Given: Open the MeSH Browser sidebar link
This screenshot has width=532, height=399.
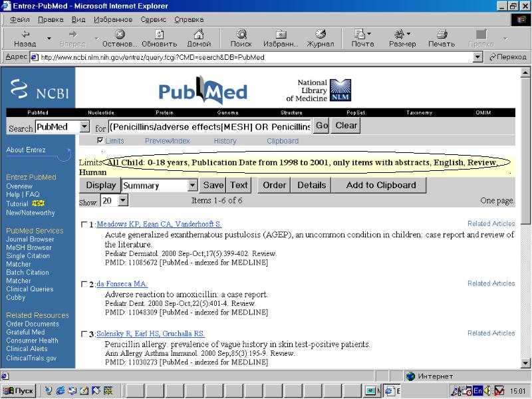Looking at the screenshot, I should [x=29, y=247].
